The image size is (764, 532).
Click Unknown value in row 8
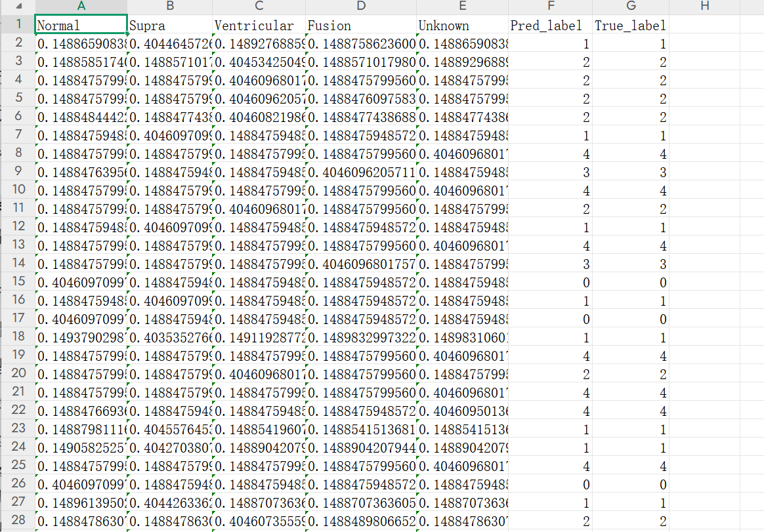coord(462,154)
